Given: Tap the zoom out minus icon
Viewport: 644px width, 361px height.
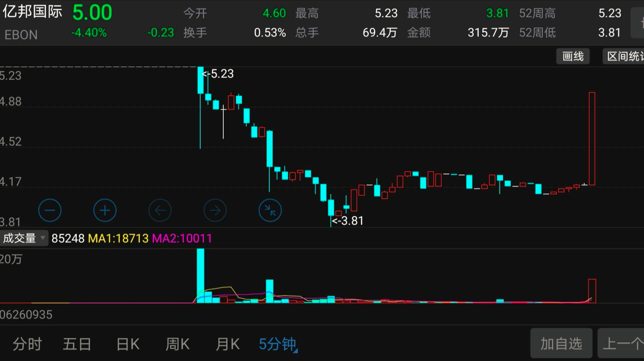Looking at the screenshot, I should click(50, 211).
